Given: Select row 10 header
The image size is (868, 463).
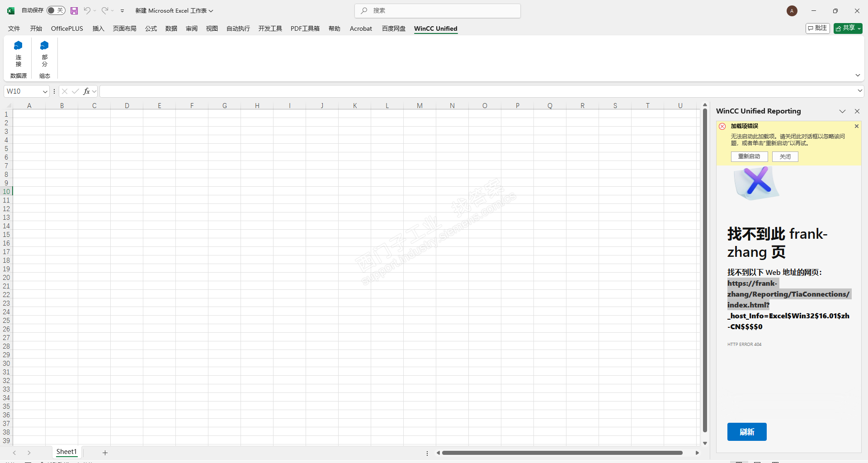Looking at the screenshot, I should tap(6, 192).
